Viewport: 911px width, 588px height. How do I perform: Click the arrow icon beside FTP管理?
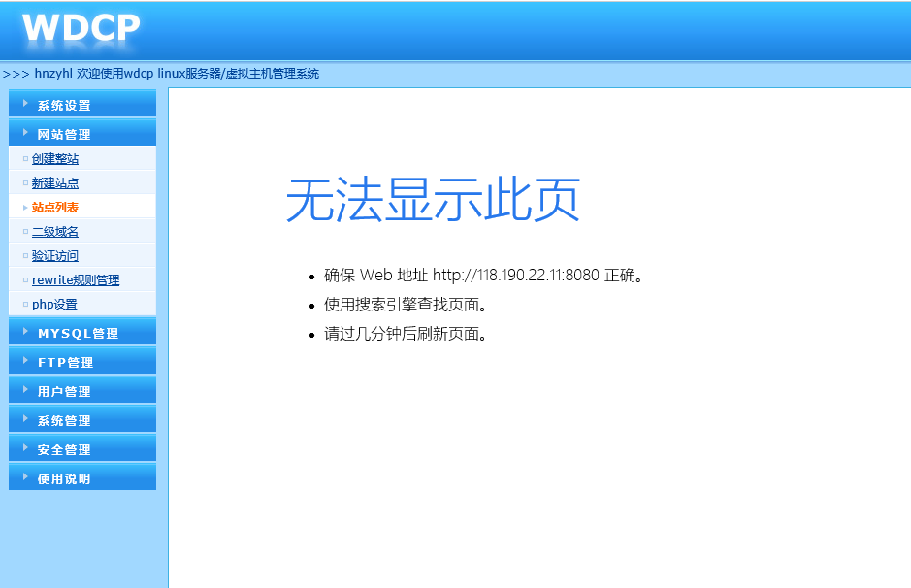click(24, 361)
